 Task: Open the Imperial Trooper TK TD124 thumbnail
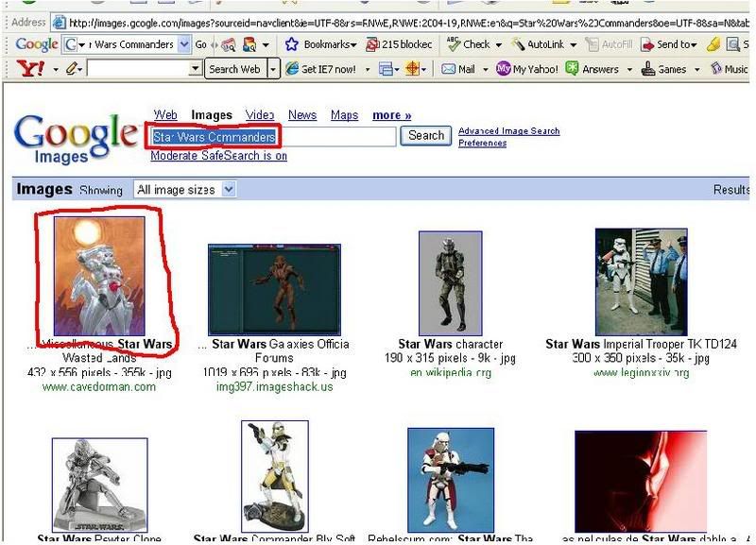642,281
